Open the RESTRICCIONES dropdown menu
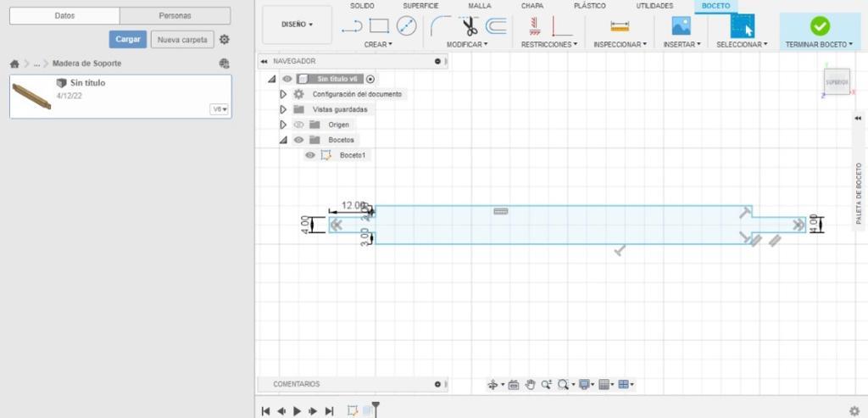 (x=549, y=44)
